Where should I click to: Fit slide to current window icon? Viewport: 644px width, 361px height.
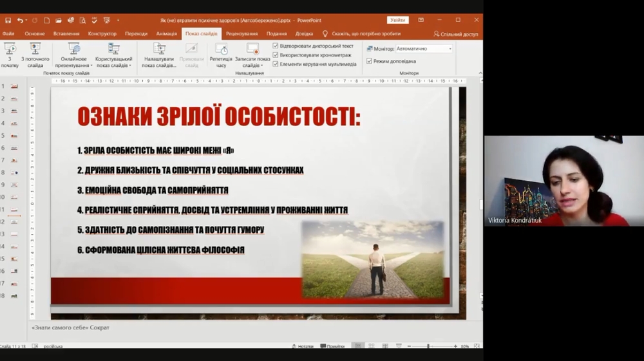477,346
